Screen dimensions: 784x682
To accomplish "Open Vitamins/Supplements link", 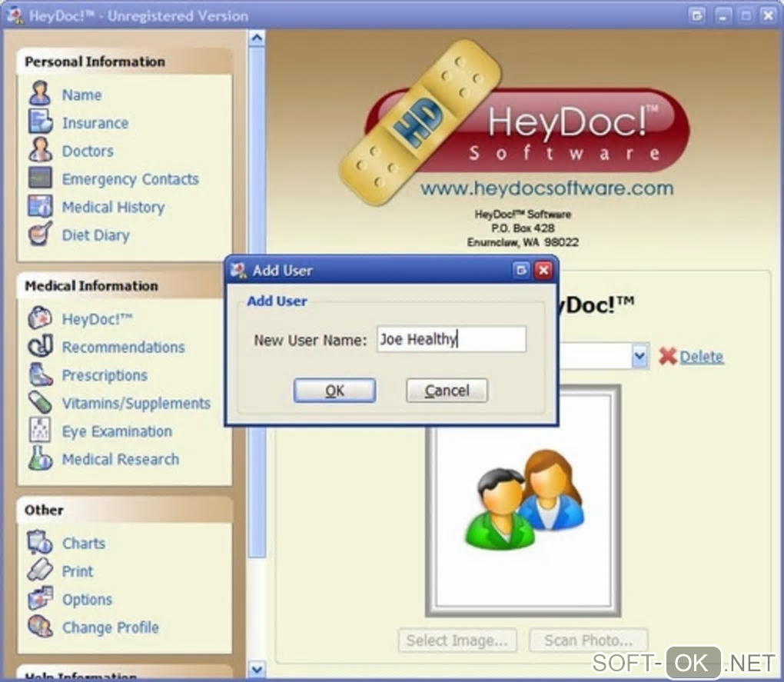I will click(136, 403).
